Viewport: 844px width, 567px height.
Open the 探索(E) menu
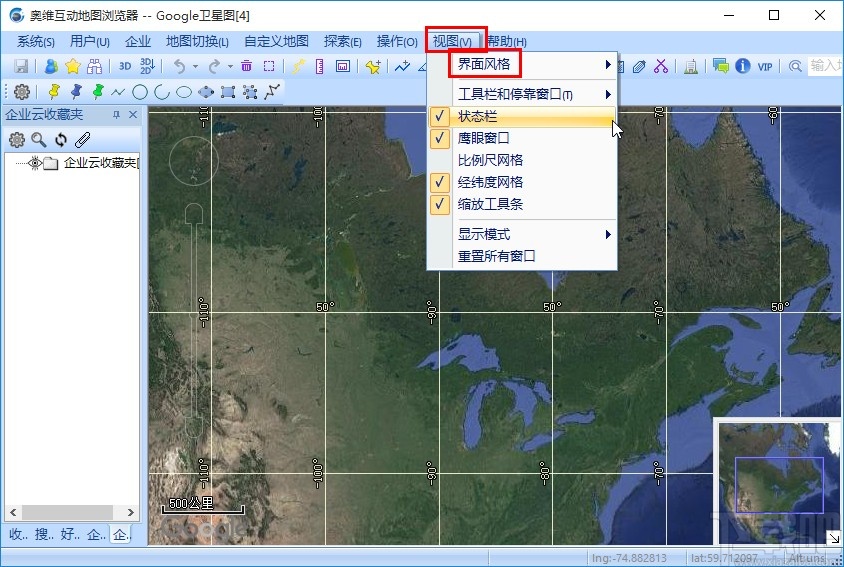(x=343, y=41)
